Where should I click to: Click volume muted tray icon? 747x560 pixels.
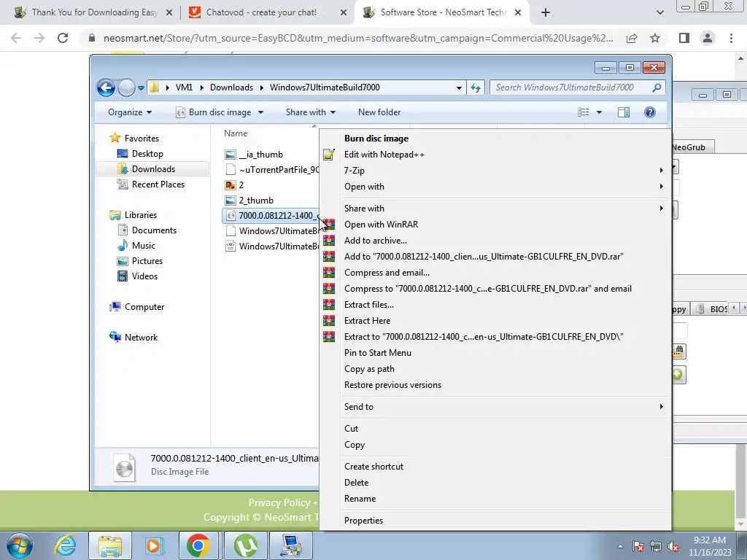pos(673,546)
